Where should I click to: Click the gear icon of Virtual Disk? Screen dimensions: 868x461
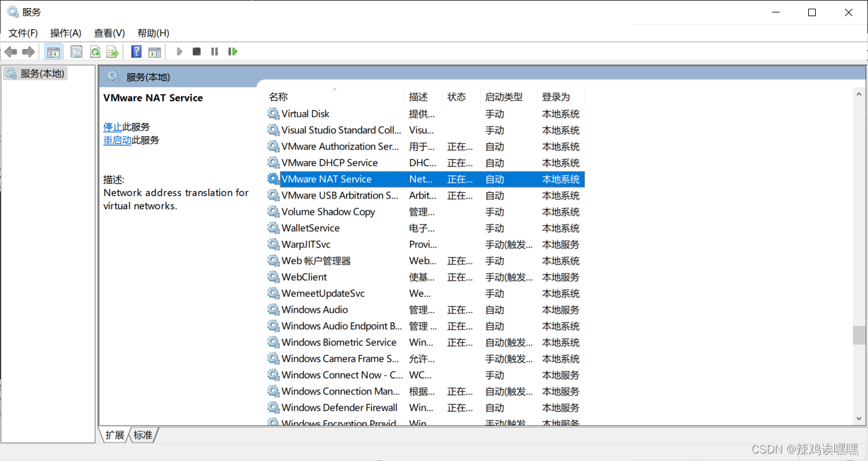[x=273, y=114]
